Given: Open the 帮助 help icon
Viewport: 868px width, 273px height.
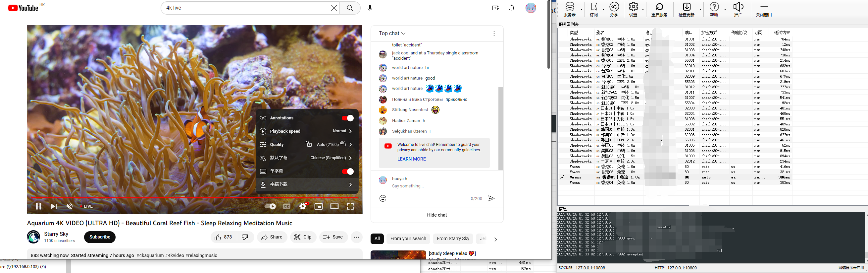Looking at the screenshot, I should coord(714,9).
